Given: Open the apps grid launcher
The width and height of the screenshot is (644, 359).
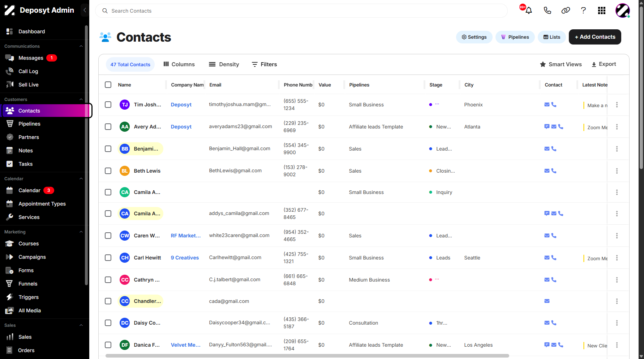Looking at the screenshot, I should (x=602, y=10).
